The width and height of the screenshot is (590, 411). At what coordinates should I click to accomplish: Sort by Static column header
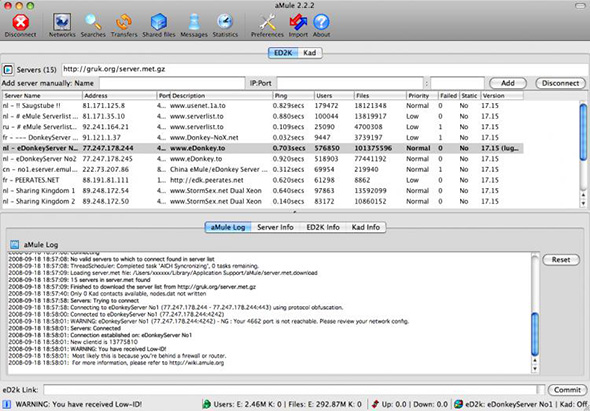469,96
